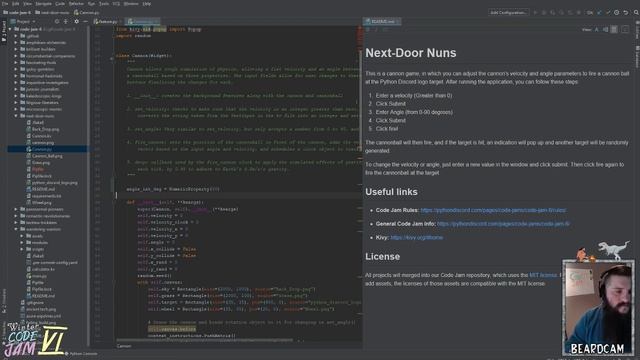
Task: Open the File menu
Action: [5, 4]
